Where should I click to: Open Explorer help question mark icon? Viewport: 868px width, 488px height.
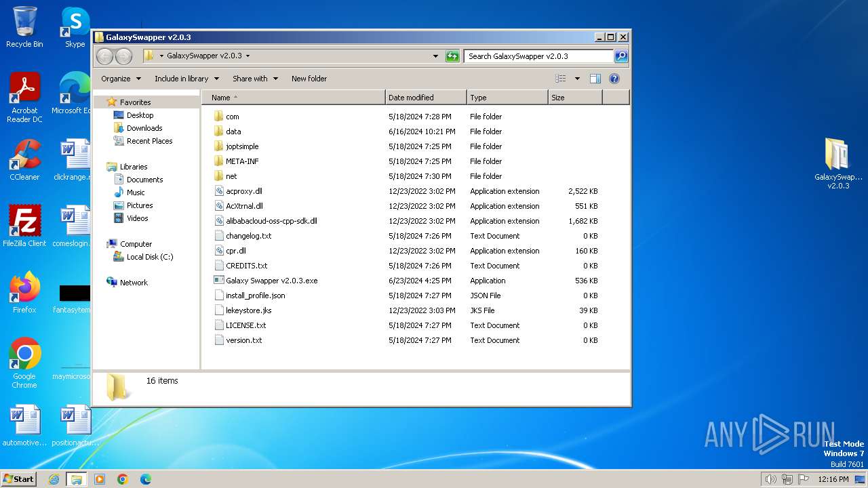click(614, 79)
